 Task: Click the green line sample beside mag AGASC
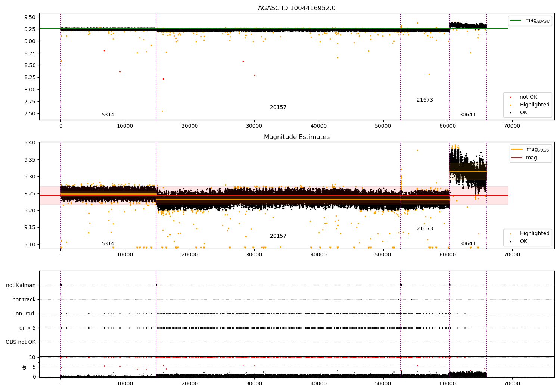[x=516, y=20]
